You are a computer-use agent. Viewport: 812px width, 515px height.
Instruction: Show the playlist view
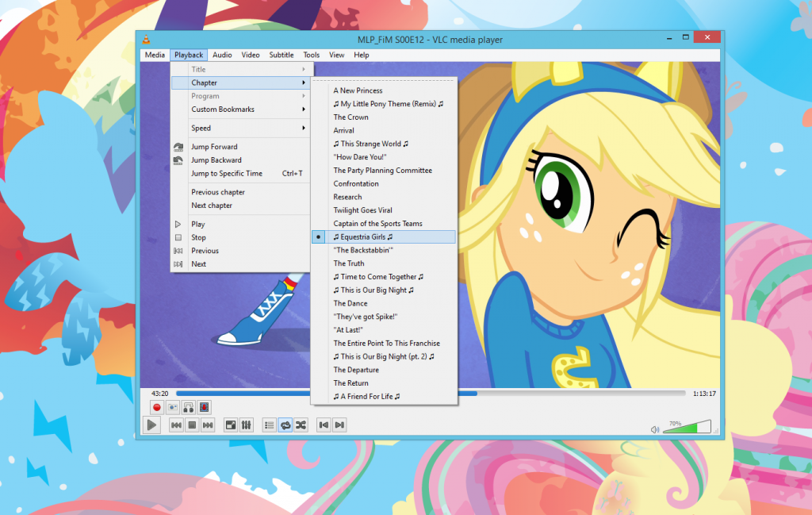point(269,425)
